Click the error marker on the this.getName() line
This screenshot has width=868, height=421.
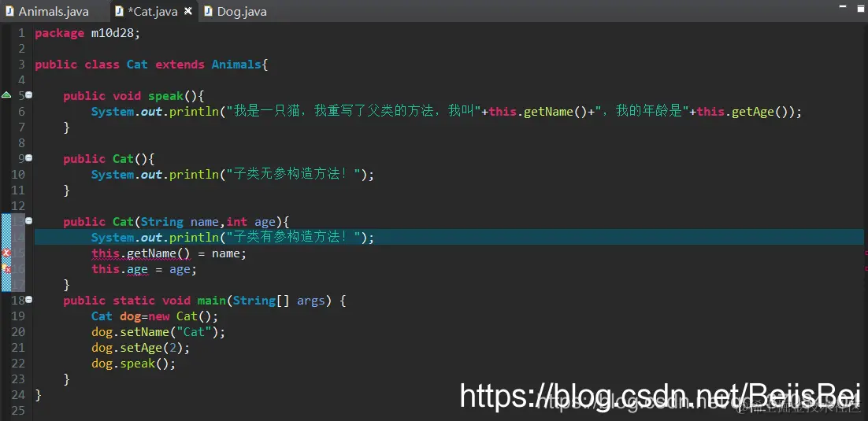[6, 253]
